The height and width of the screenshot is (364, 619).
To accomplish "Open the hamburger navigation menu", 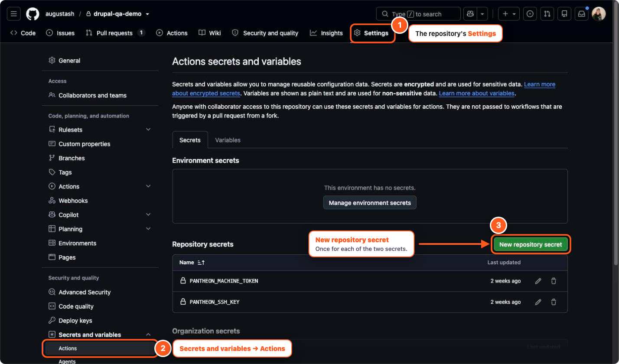I will pos(13,14).
